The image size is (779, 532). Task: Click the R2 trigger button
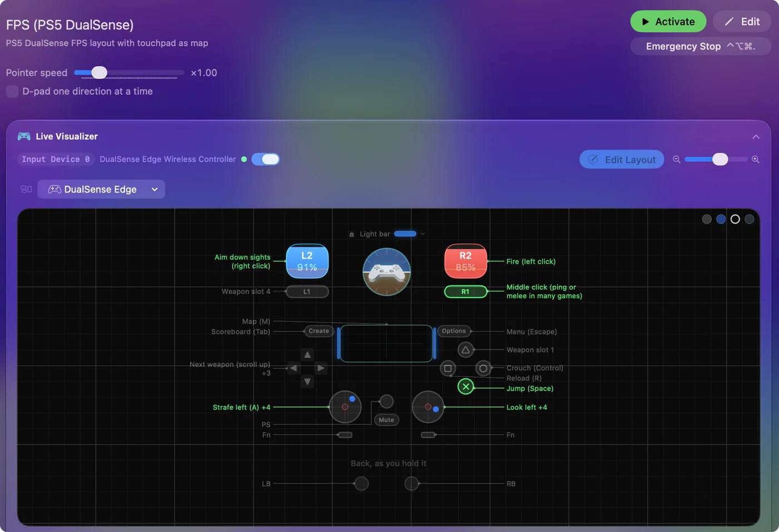click(466, 261)
